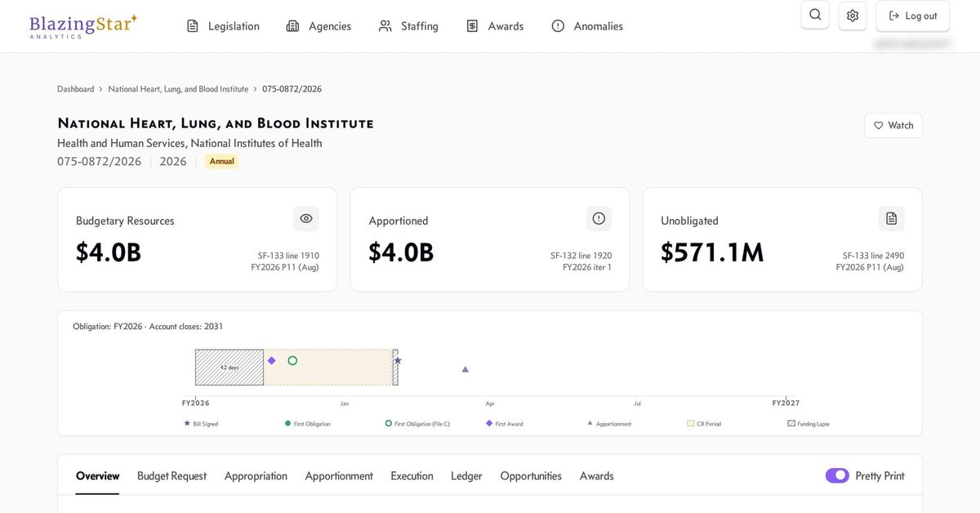Image resolution: width=980 pixels, height=513 pixels.
Task: Open the search icon in header
Action: [815, 15]
